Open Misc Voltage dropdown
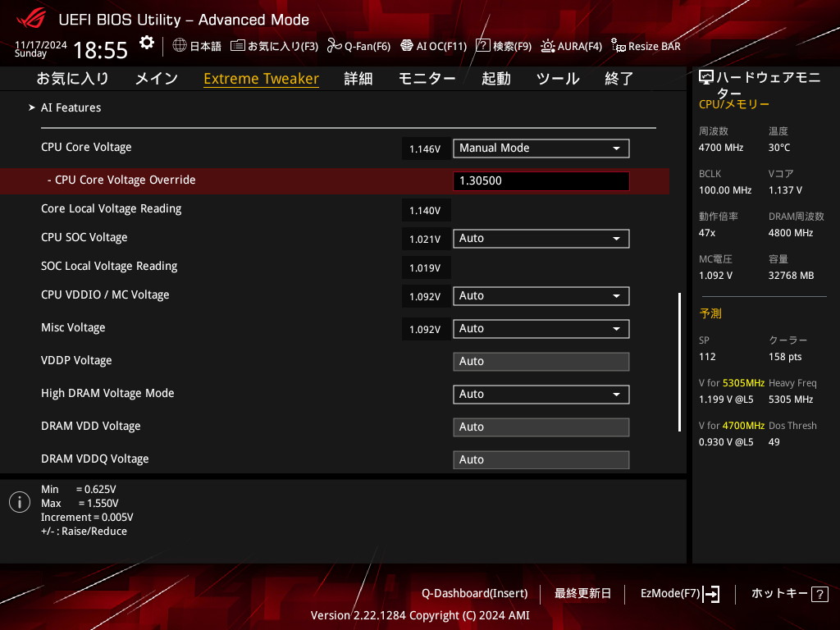 (541, 328)
